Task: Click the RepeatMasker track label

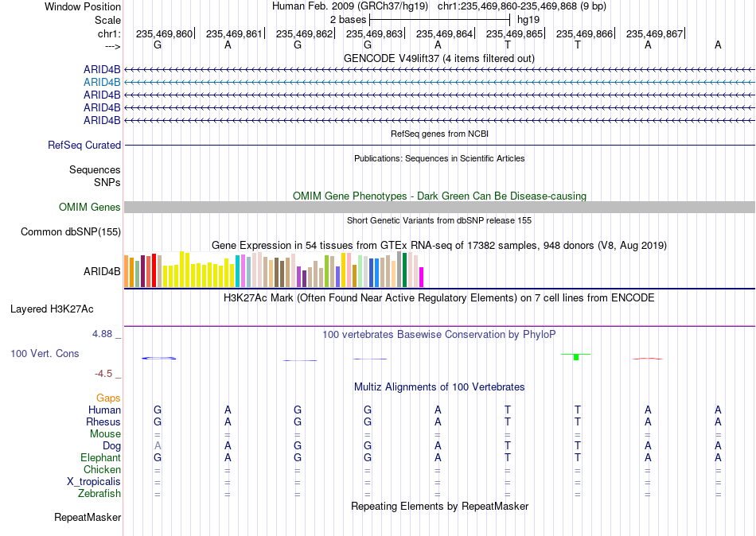Action: coord(88,518)
